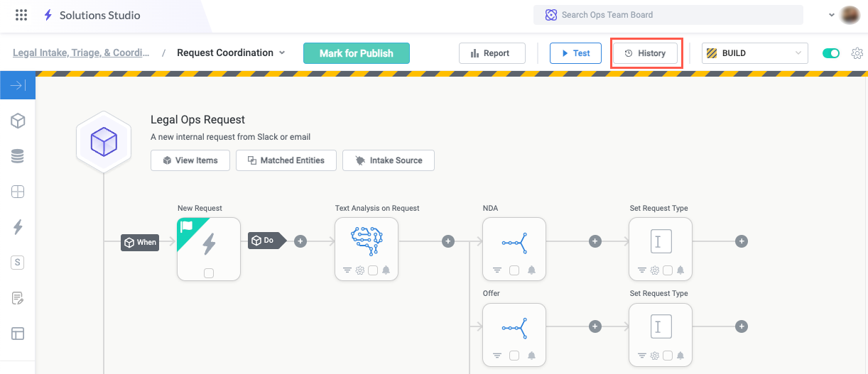The image size is (868, 374).
Task: Open the cube entities sidebar icon
Action: coord(18,121)
